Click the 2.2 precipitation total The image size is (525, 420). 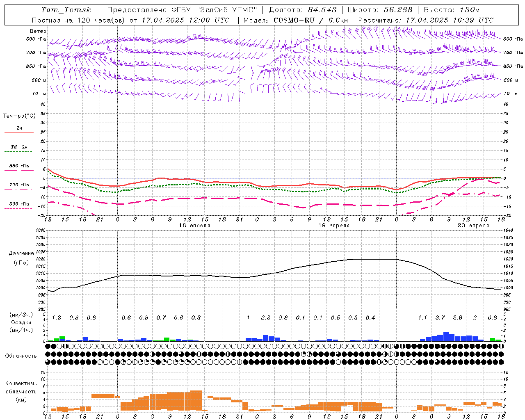click(266, 318)
